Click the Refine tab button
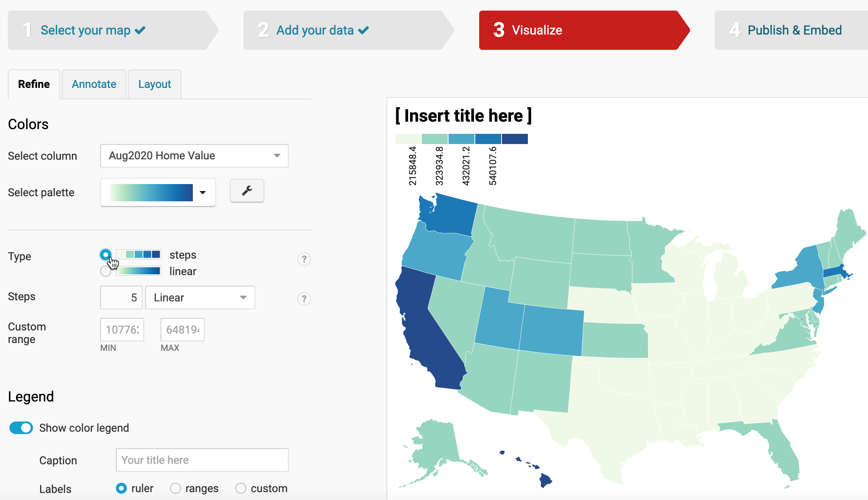Screen dimensions: 868x500 (x=33, y=84)
